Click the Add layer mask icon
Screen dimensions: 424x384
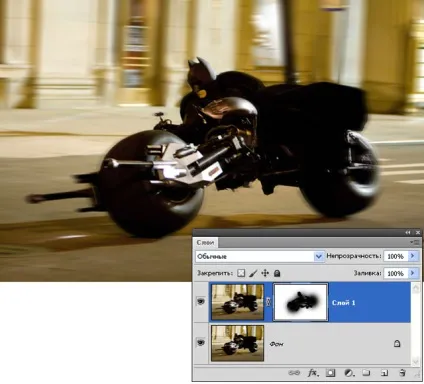pyautogui.click(x=330, y=373)
